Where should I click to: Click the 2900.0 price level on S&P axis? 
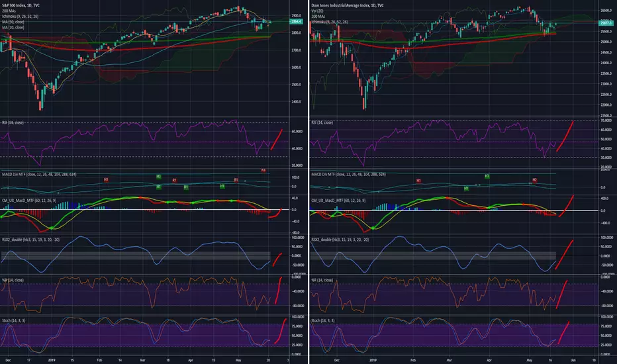click(296, 16)
